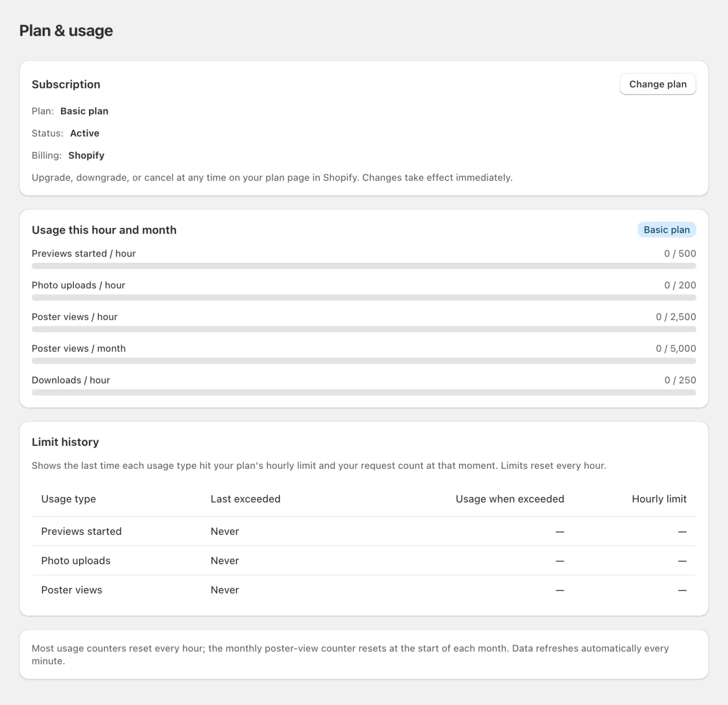Image resolution: width=728 pixels, height=705 pixels.
Task: Click the '0 / 200' usage value
Action: 680,285
